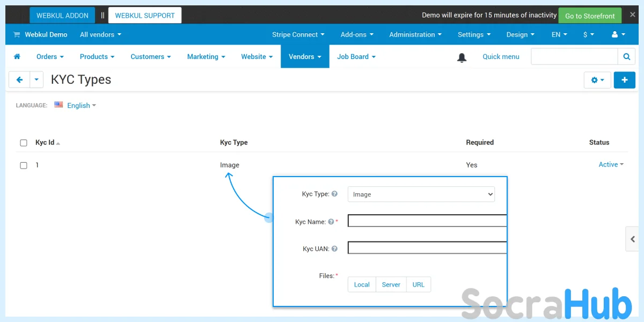Click the notification bell icon

[462, 57]
